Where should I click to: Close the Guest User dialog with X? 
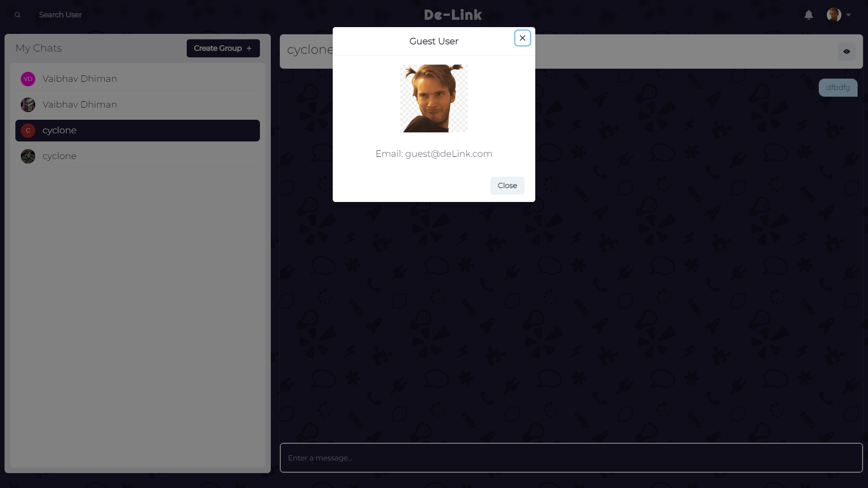pos(522,38)
